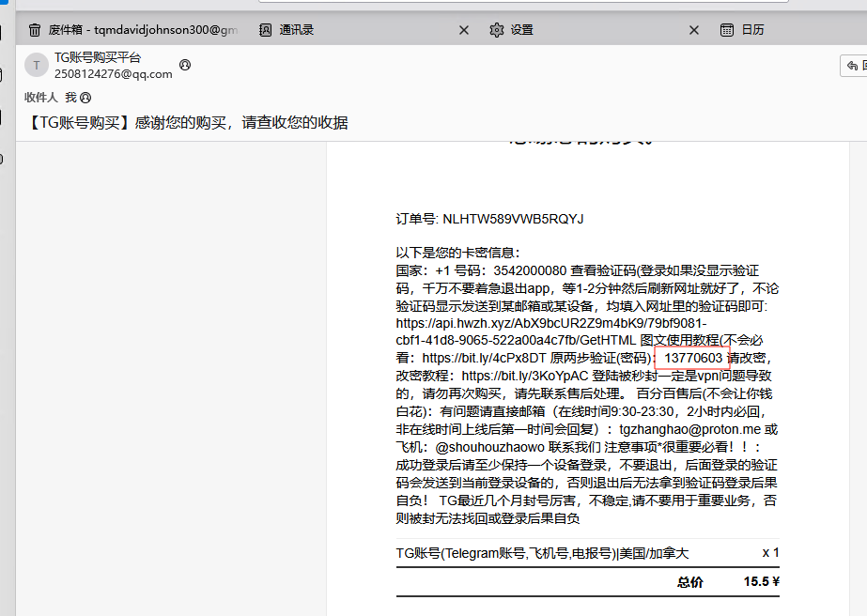The height and width of the screenshot is (616, 867).
Task: Select sender name TG账号购买平台
Action: (x=98, y=57)
